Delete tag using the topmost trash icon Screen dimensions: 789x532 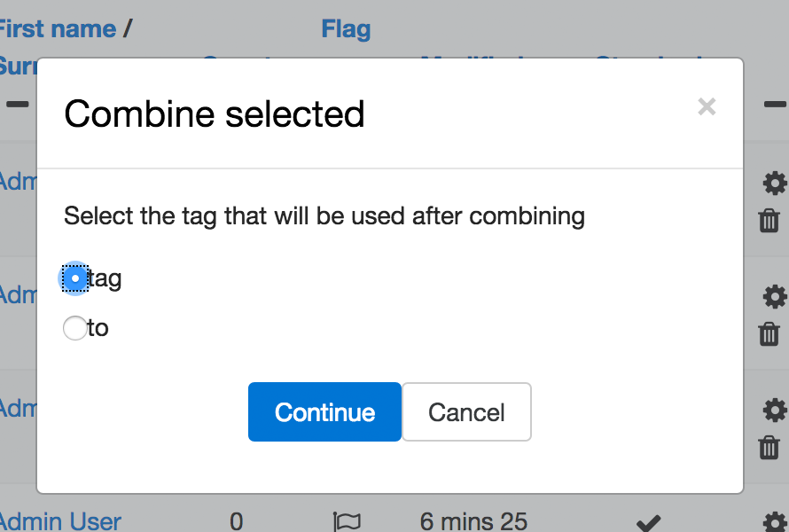point(769,221)
